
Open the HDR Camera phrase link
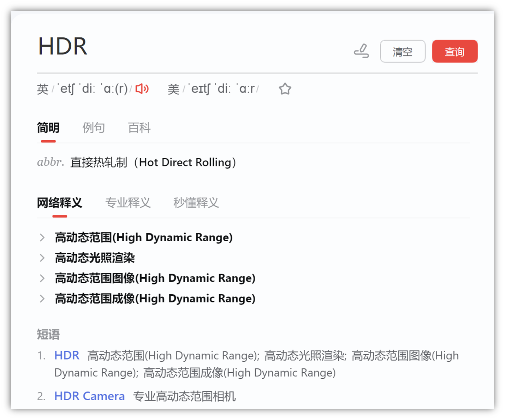[89, 396]
